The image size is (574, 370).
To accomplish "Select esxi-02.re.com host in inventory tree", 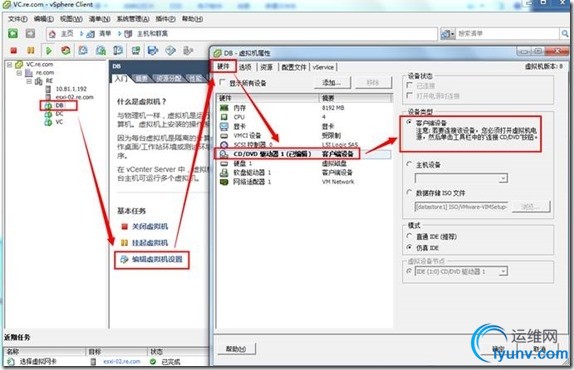I will pos(74,97).
